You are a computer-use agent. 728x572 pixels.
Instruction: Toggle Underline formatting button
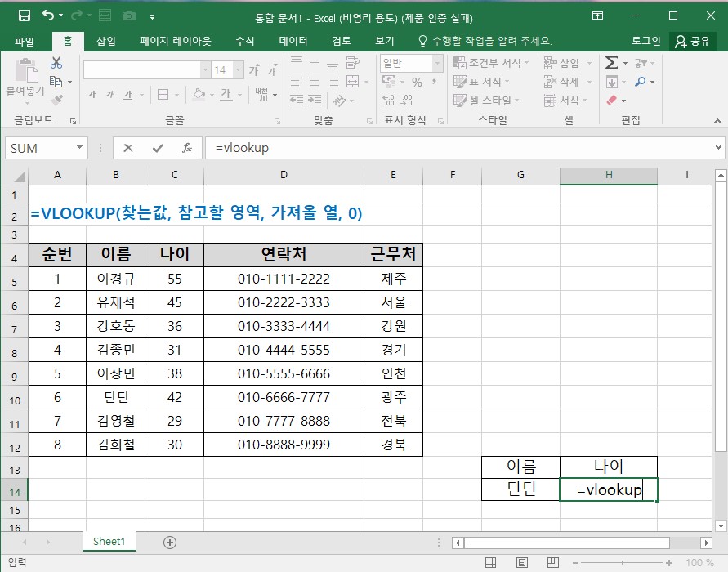[x=128, y=95]
